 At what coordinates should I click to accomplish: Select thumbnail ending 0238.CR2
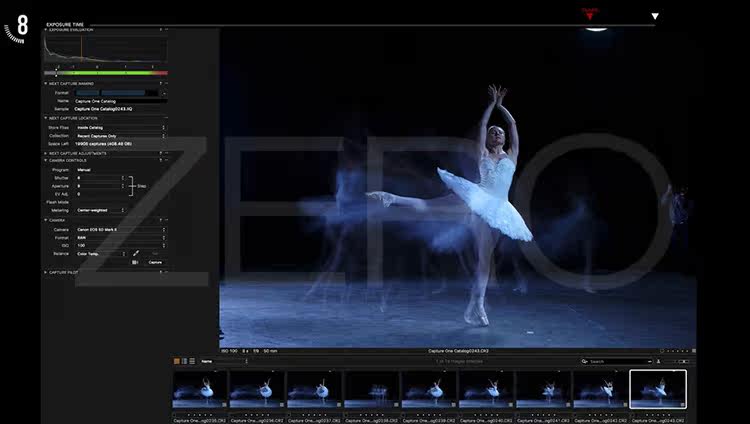tap(372, 390)
